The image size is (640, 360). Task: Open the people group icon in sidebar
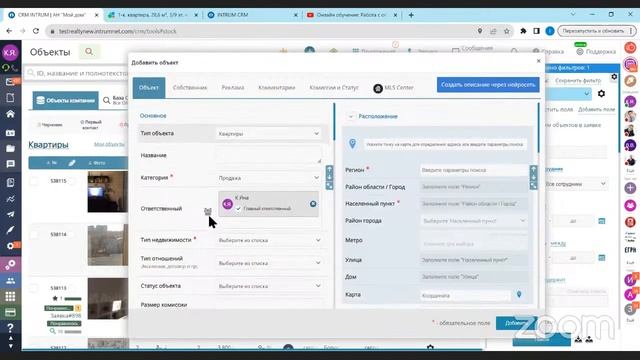(10, 281)
